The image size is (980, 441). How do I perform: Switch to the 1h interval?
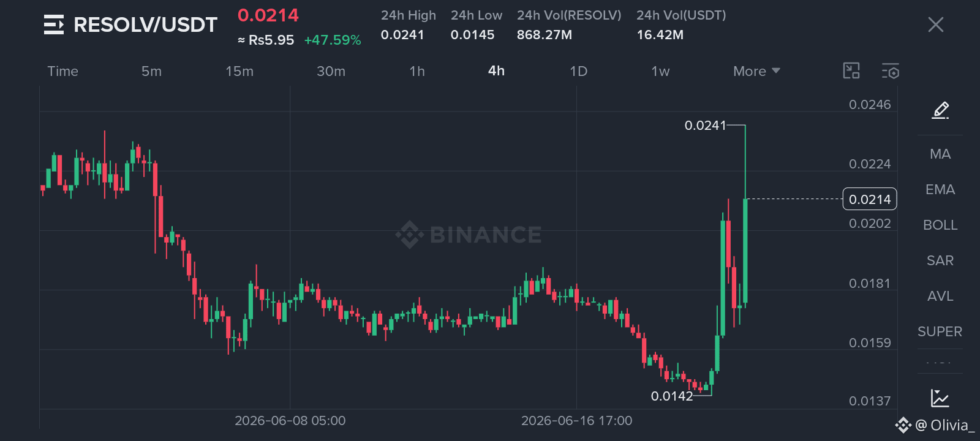[x=417, y=71]
